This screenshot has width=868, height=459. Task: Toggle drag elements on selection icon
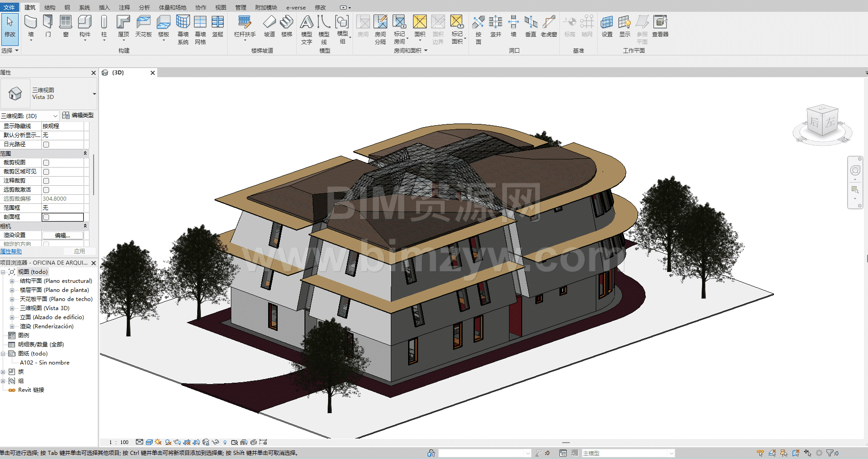[808, 453]
